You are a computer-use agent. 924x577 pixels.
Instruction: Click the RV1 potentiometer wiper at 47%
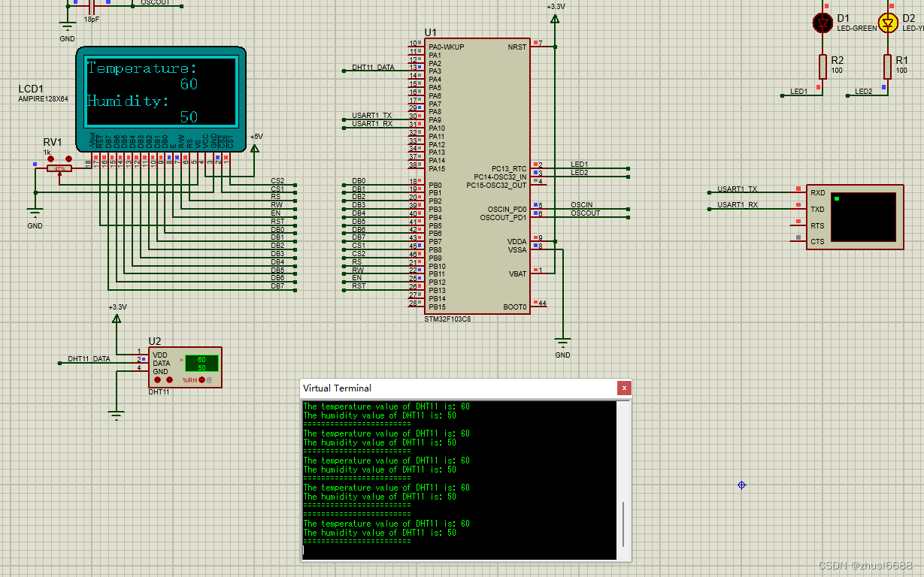click(59, 168)
